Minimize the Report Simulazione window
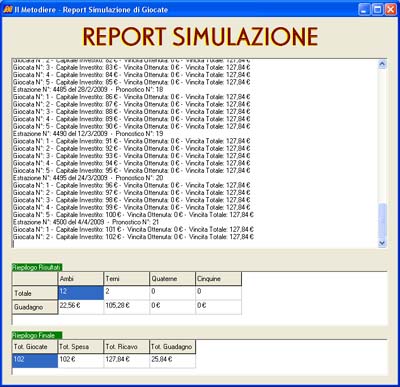This screenshot has width=400, height=387. [x=364, y=10]
